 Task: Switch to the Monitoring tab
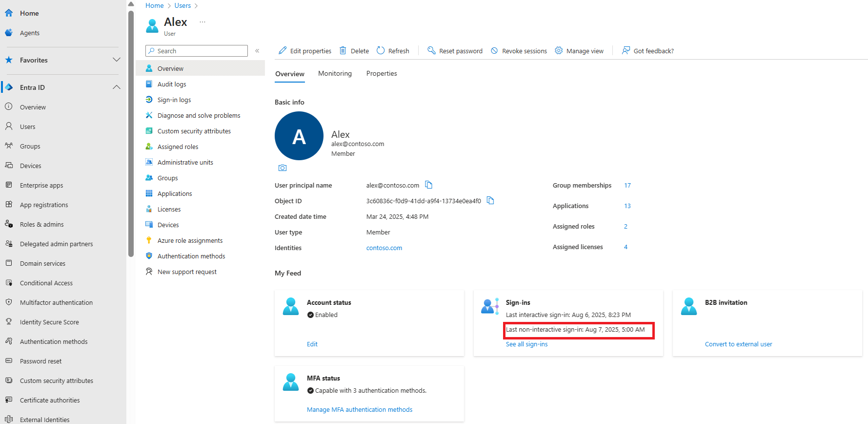pos(335,74)
